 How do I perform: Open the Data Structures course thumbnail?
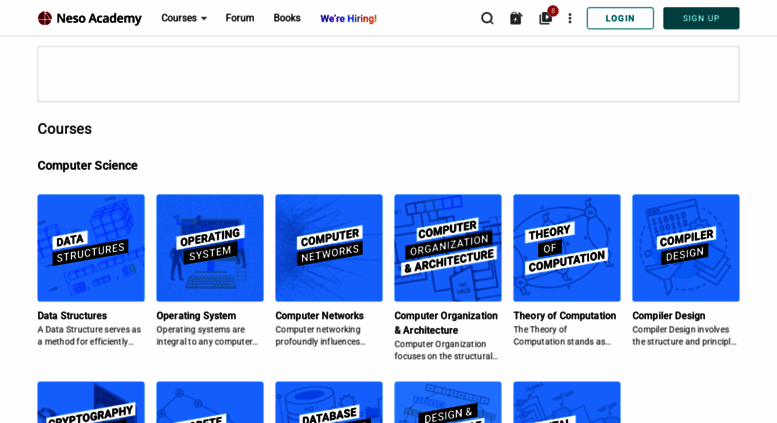tap(91, 248)
